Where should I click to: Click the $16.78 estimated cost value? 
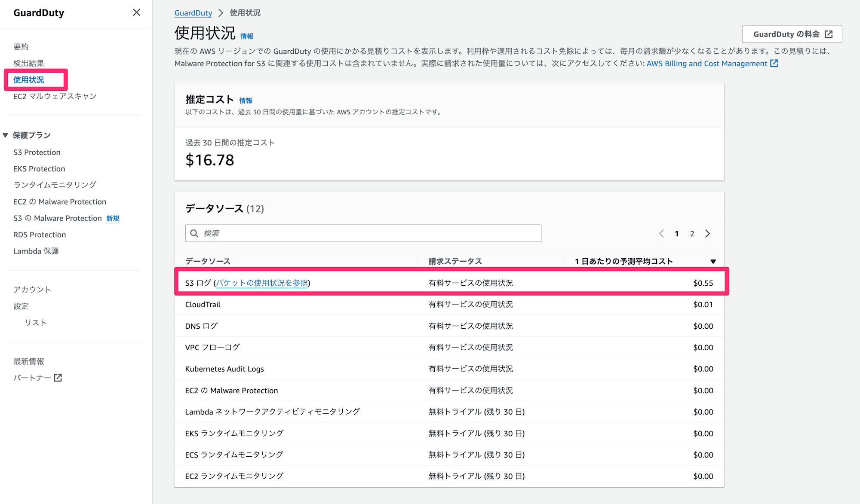pos(210,160)
